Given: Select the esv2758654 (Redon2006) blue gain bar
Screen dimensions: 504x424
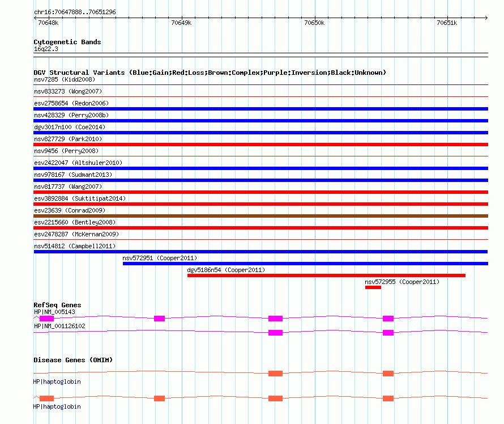Looking at the screenshot, I should pyautogui.click(x=260, y=109).
